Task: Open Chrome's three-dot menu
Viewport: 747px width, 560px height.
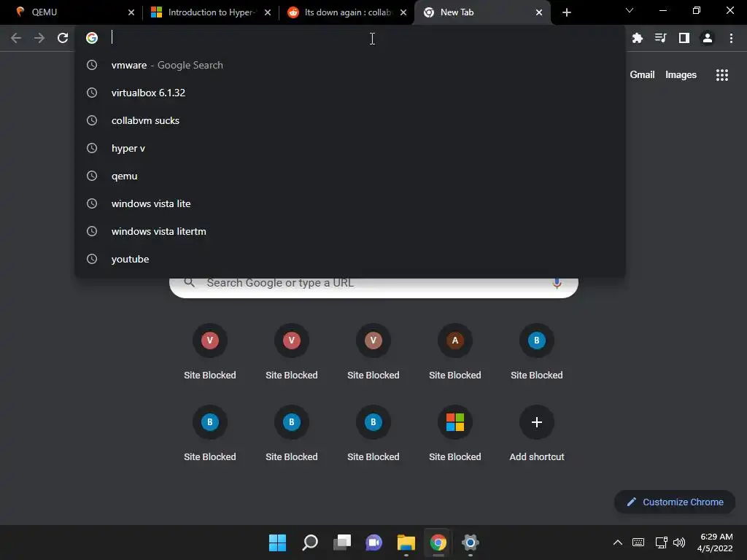Action: pos(731,38)
